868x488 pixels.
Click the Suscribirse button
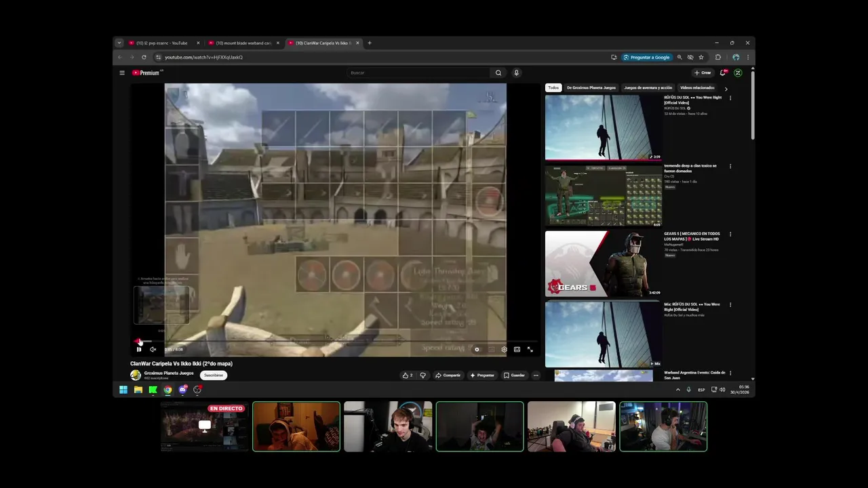pyautogui.click(x=214, y=375)
